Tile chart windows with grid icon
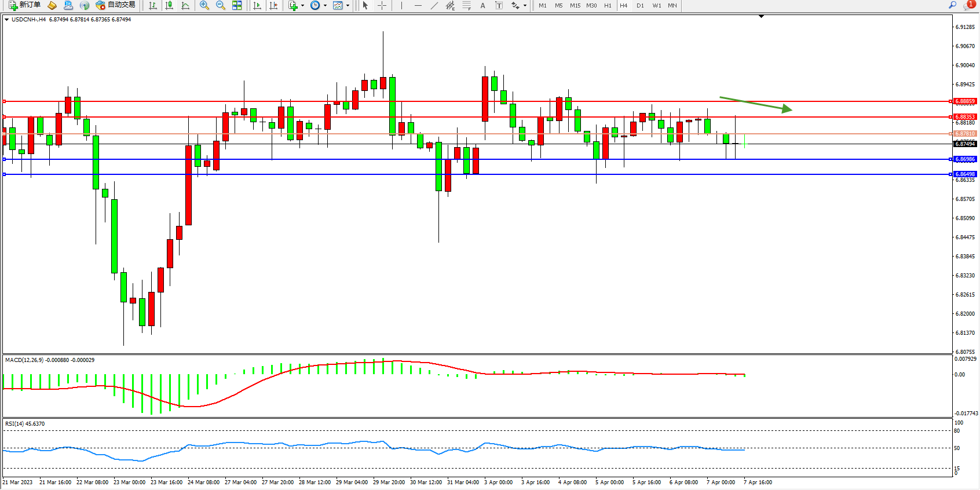This screenshot has height=490, width=980. coord(237,5)
